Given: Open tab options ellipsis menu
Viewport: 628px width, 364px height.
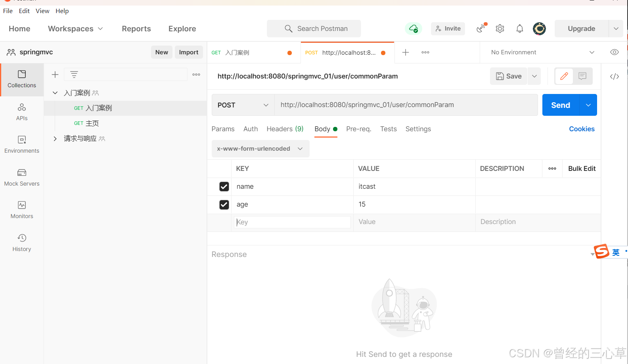Looking at the screenshot, I should [425, 52].
